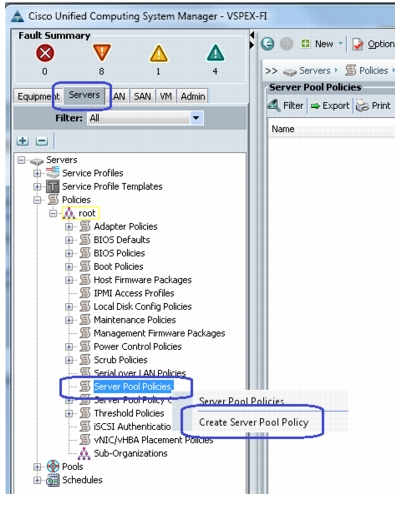Click the green back navigation arrow
Image resolution: width=401 pixels, height=512 pixels.
(267, 44)
